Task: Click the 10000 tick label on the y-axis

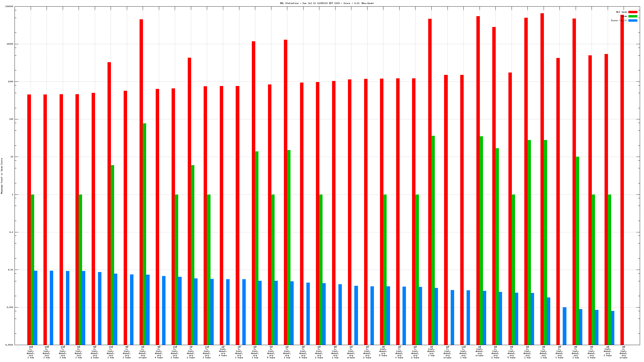Action: (x=10, y=44)
